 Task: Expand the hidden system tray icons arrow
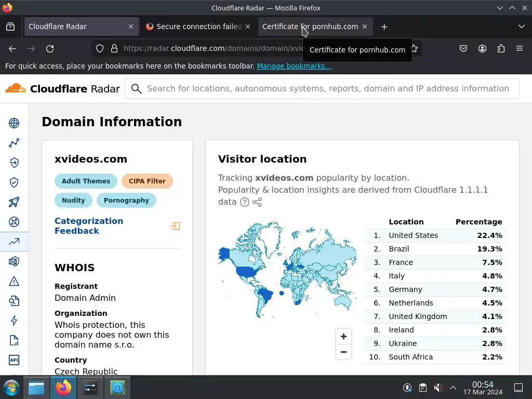453,388
